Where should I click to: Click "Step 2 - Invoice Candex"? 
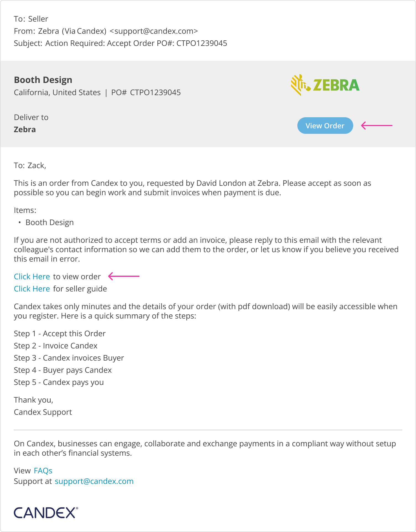click(x=56, y=346)
